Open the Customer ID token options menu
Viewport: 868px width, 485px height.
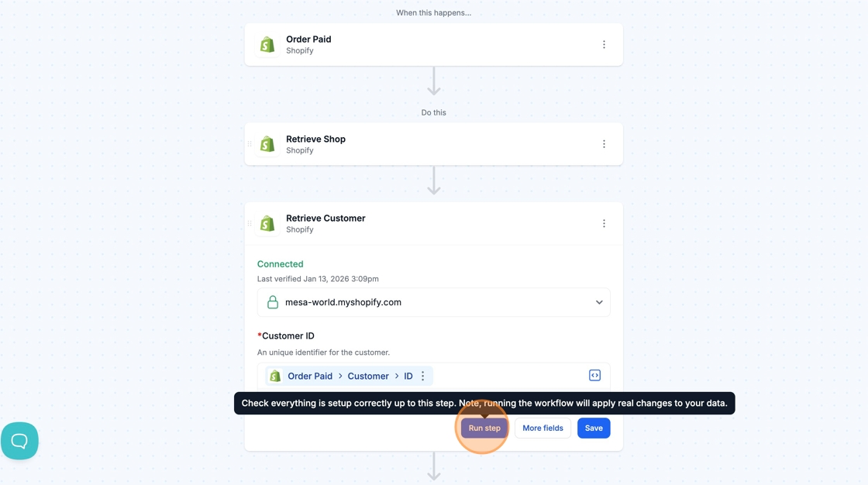[423, 377]
